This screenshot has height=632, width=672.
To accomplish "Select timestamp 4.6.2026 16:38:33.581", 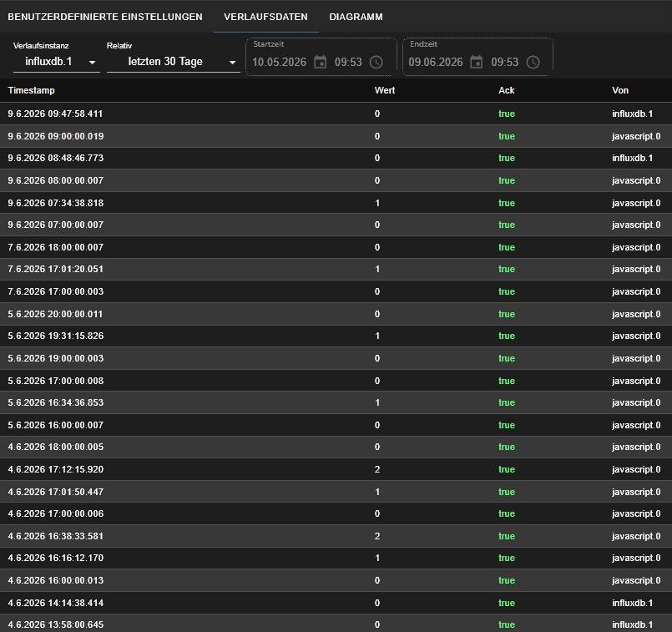I will tap(56, 536).
